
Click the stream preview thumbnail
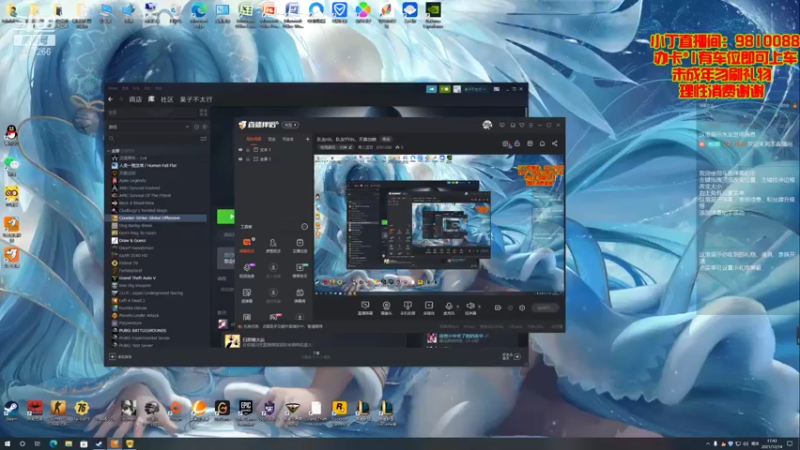coord(439,224)
